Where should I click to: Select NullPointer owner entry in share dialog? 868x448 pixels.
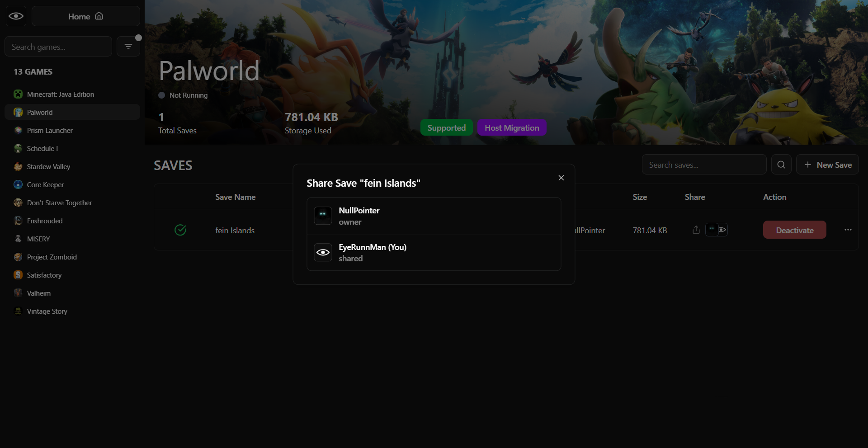point(434,216)
